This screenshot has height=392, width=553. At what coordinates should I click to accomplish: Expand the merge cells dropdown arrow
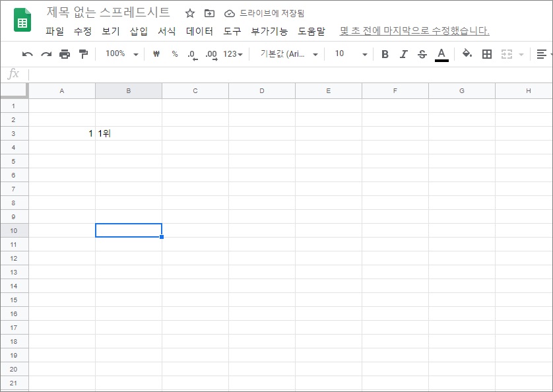[521, 54]
